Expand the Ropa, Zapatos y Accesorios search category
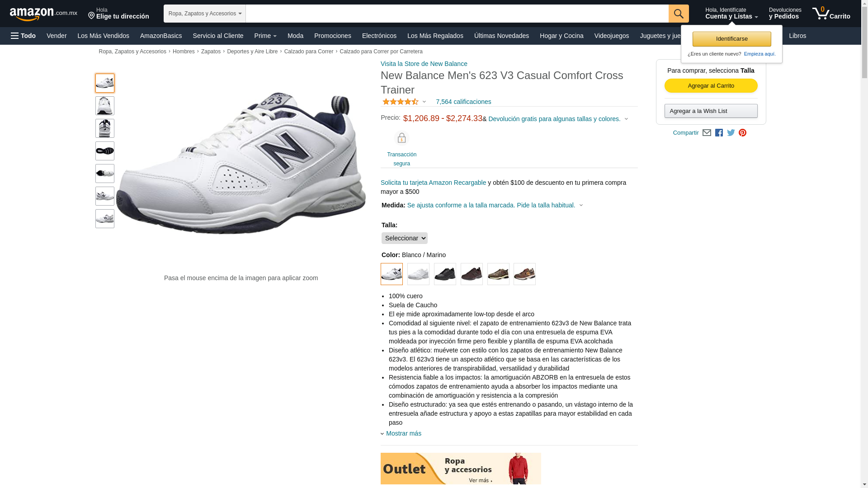868x488 pixels. pyautogui.click(x=205, y=14)
